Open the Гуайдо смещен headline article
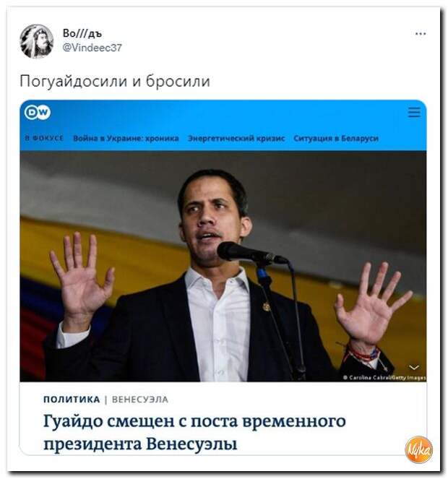The width and height of the screenshot is (448, 479). point(194,432)
